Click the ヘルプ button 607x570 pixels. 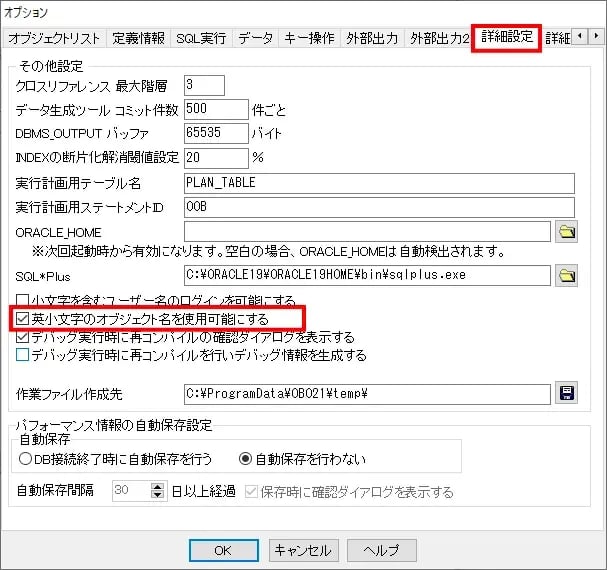pos(381,550)
